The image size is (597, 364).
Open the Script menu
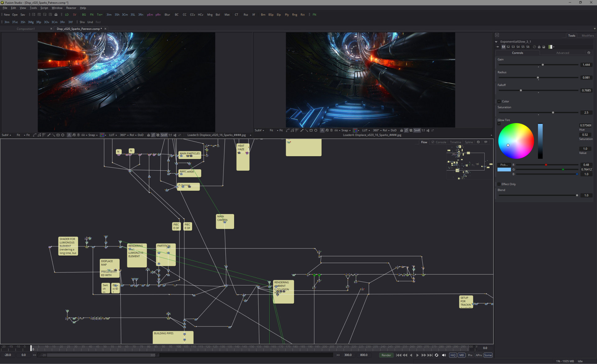coord(44,8)
